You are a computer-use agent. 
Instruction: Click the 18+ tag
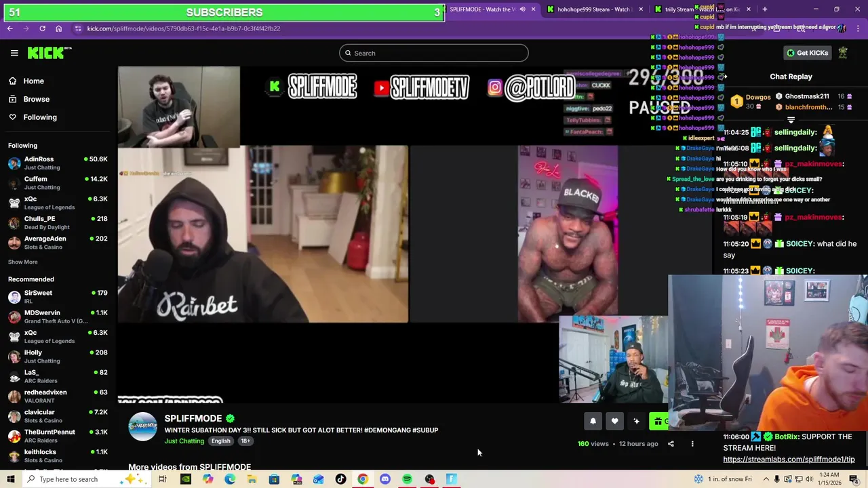[245, 441]
